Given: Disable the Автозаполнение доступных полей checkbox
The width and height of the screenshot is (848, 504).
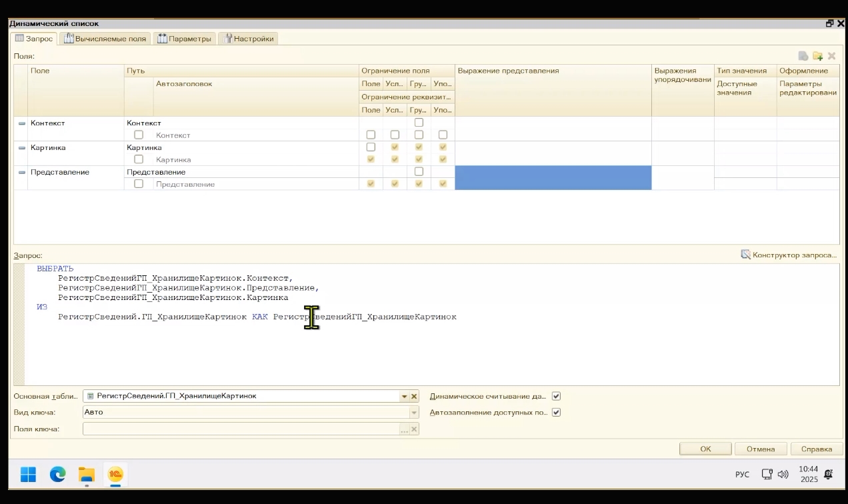Looking at the screenshot, I should point(556,412).
